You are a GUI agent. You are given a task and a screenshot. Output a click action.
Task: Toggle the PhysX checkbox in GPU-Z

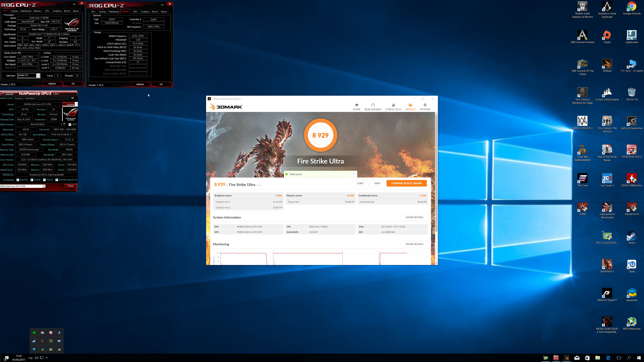44,180
